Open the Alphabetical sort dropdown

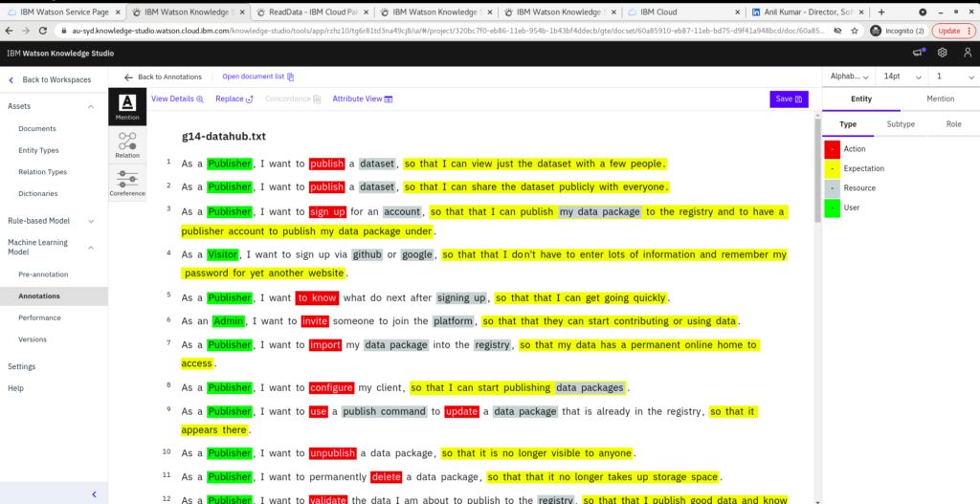(849, 77)
